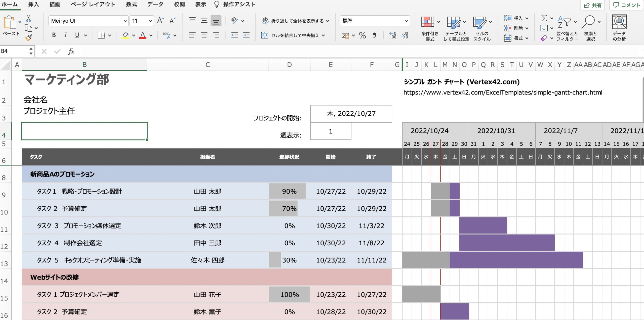
Task: Open the Meiryo UI font name dropdown
Action: [x=125, y=21]
